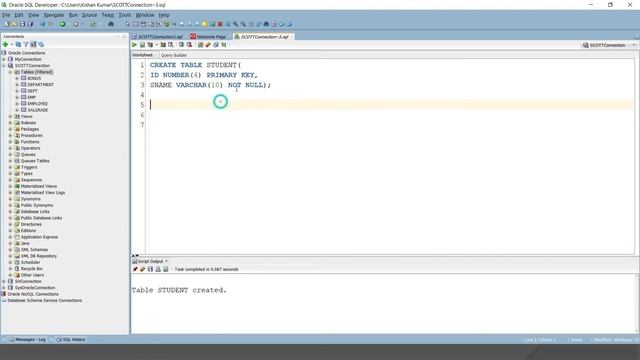Viewport: 640px width, 360px height.
Task: Click the Commit icon in worksheet toolbar
Action: (x=182, y=45)
